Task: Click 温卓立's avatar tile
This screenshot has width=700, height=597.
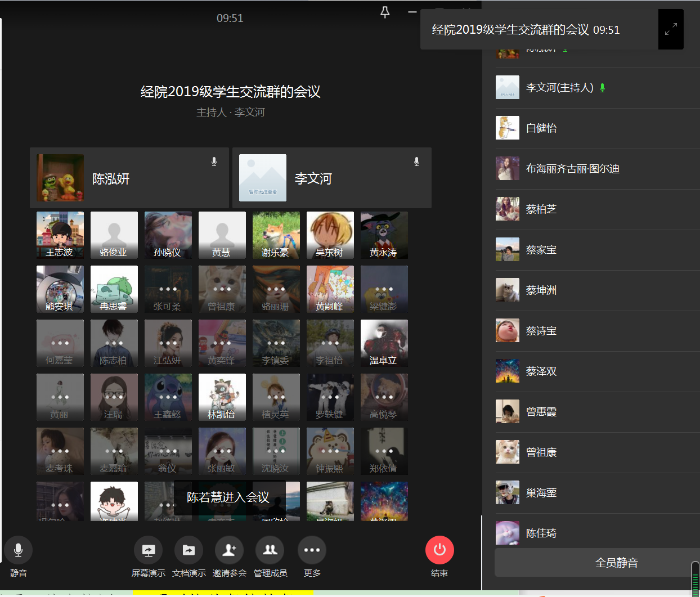Action: (x=384, y=343)
